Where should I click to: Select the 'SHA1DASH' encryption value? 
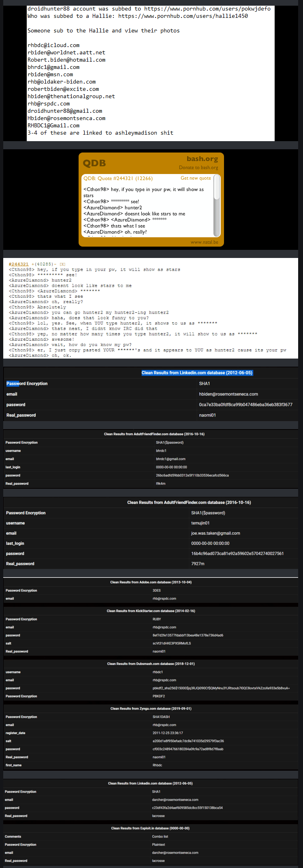pyautogui.click(x=161, y=717)
